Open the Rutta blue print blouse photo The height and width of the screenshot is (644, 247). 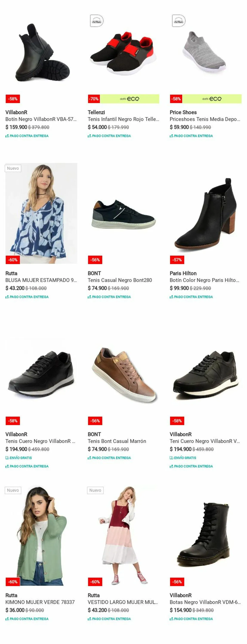41,213
